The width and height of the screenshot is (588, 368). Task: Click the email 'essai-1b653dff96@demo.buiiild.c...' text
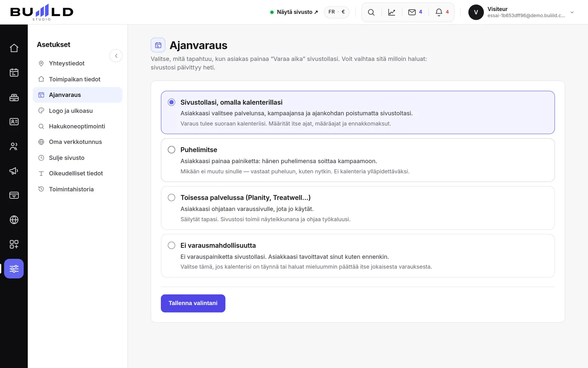526,16
